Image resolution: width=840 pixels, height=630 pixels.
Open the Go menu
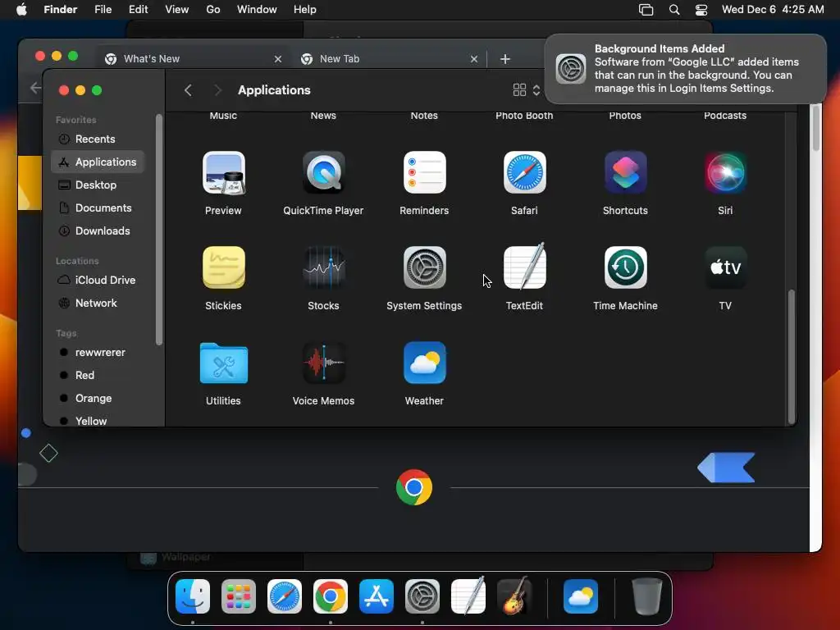point(213,9)
